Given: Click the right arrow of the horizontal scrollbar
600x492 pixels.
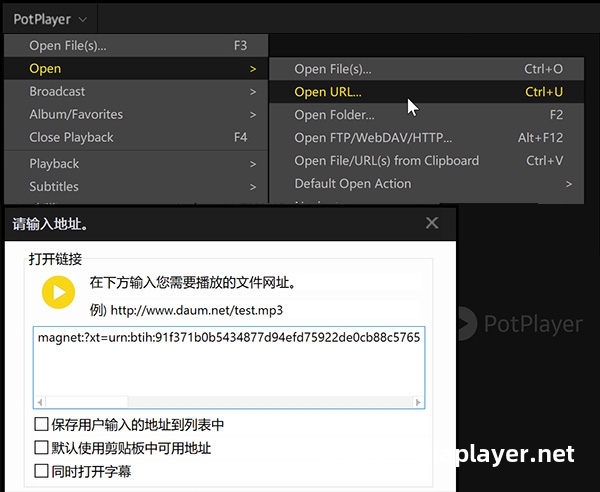Looking at the screenshot, I should click(x=418, y=402).
